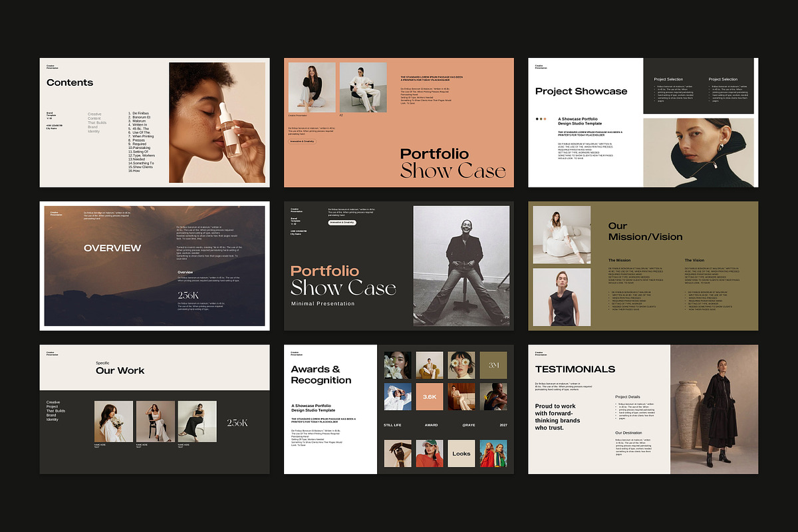Select thumbnail of woman in green cap

click(430, 454)
